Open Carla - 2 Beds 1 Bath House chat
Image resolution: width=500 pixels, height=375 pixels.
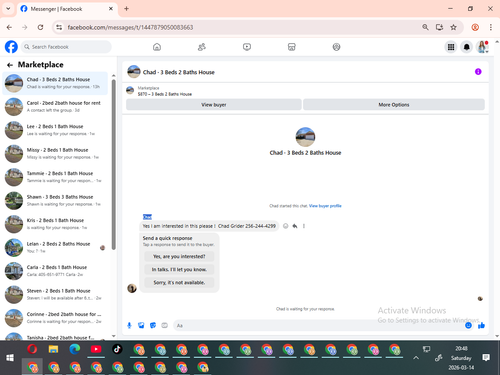(x=55, y=271)
